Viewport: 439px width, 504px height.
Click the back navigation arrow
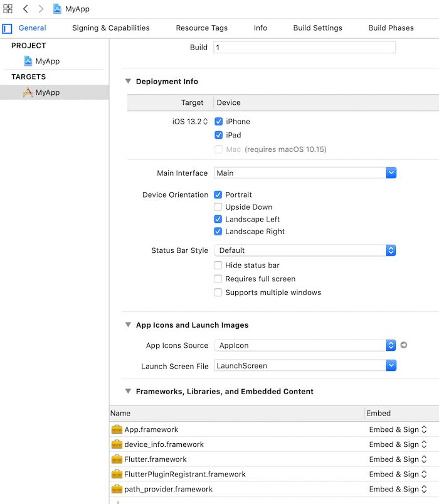point(25,9)
